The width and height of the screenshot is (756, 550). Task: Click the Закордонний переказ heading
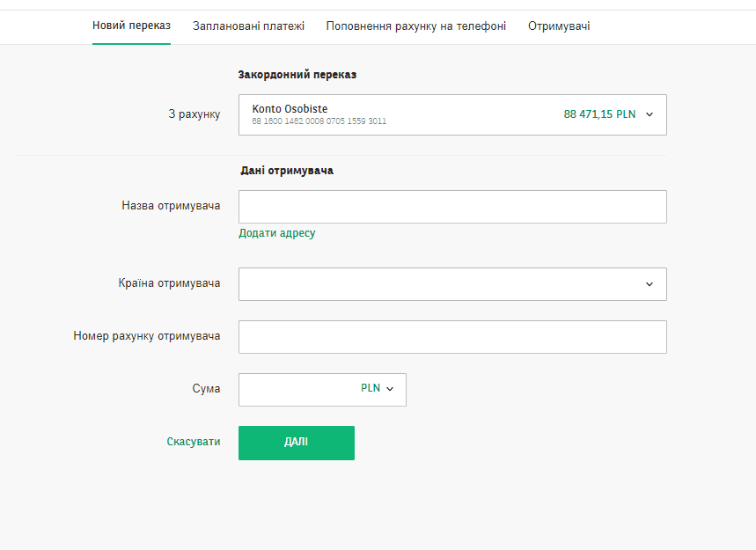(297, 75)
